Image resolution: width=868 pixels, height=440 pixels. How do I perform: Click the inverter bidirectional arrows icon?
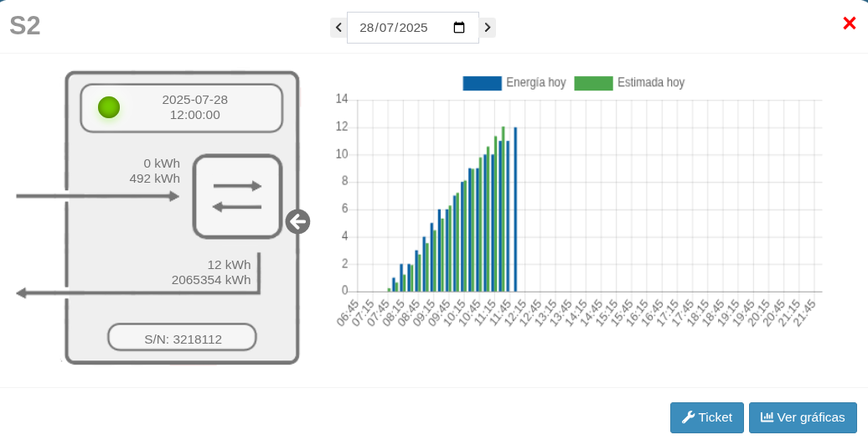[x=237, y=196]
